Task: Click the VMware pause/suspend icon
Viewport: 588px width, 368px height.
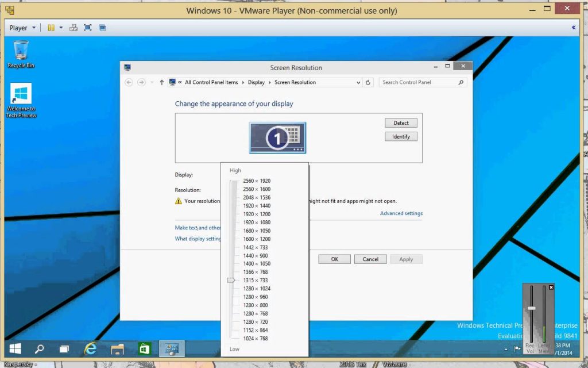Action: pyautogui.click(x=51, y=28)
